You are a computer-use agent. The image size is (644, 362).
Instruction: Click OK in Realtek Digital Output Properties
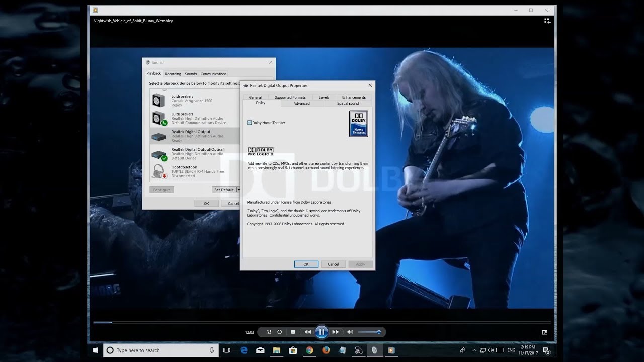point(306,264)
